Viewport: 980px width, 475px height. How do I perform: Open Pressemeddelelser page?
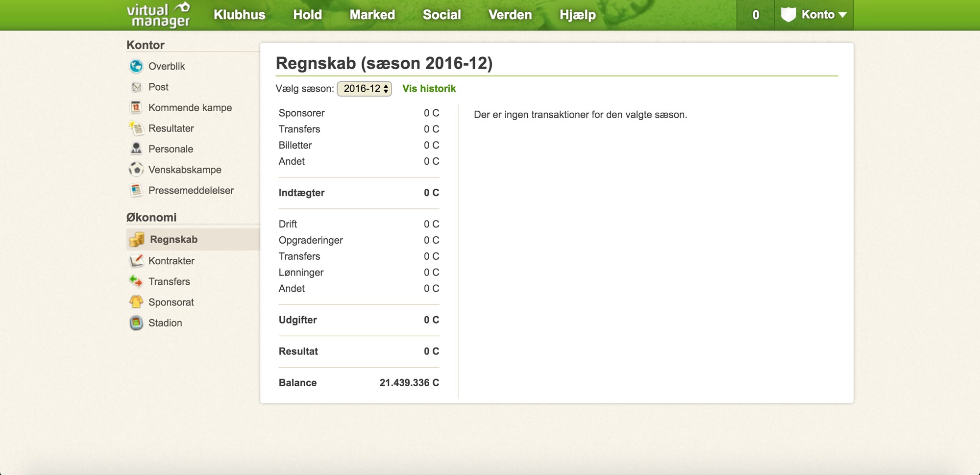191,190
